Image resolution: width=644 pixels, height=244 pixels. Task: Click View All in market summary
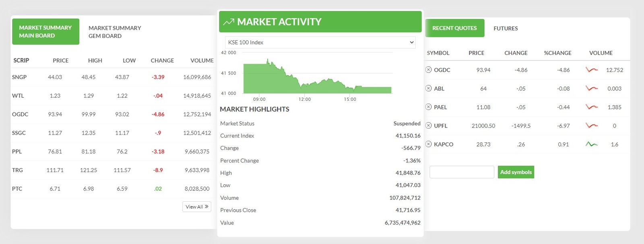[x=197, y=206]
